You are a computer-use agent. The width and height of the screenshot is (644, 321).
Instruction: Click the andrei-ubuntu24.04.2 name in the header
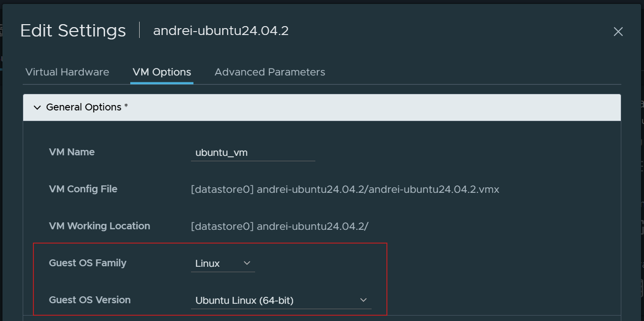coord(221,31)
